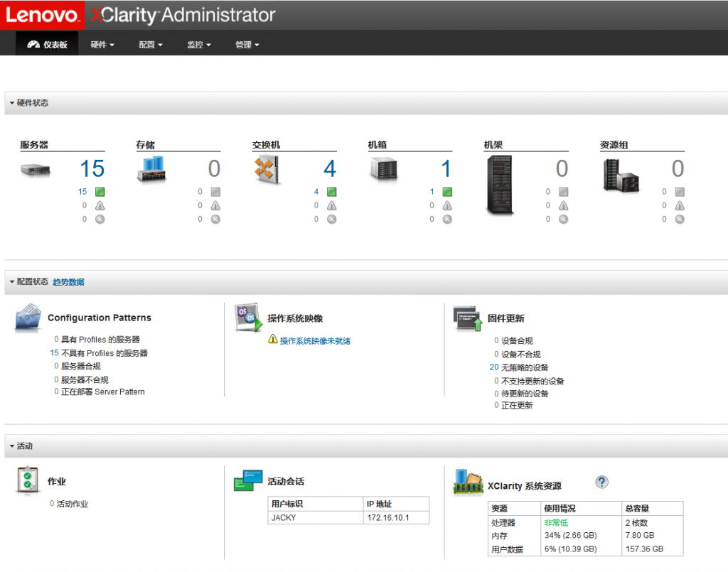The width and height of the screenshot is (728, 572).
Task: Open the total count 15 under 服务器
Action: click(92, 168)
